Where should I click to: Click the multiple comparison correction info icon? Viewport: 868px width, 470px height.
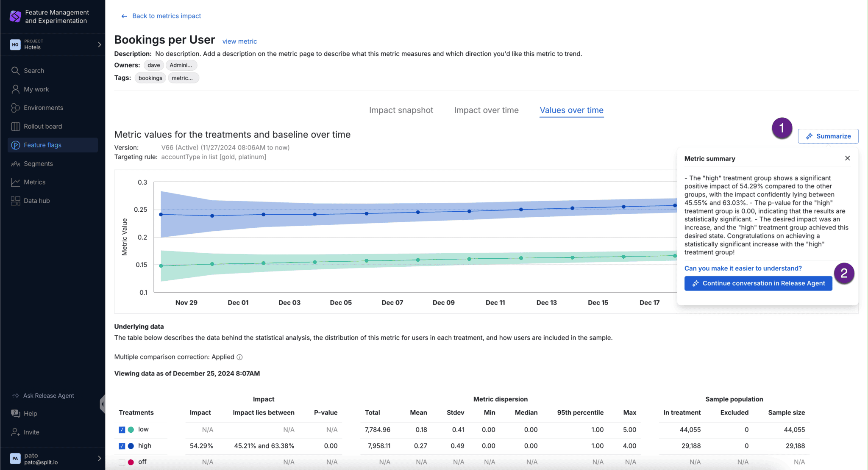[x=239, y=357]
